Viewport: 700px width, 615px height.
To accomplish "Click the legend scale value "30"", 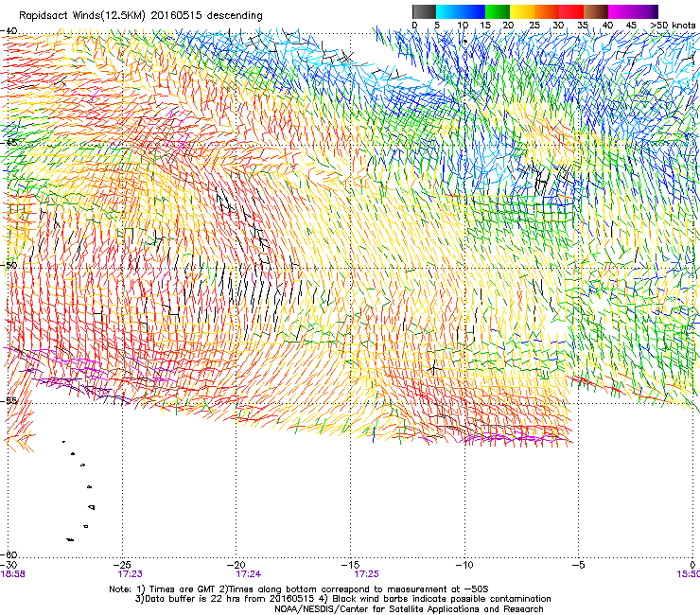I will tap(558, 26).
